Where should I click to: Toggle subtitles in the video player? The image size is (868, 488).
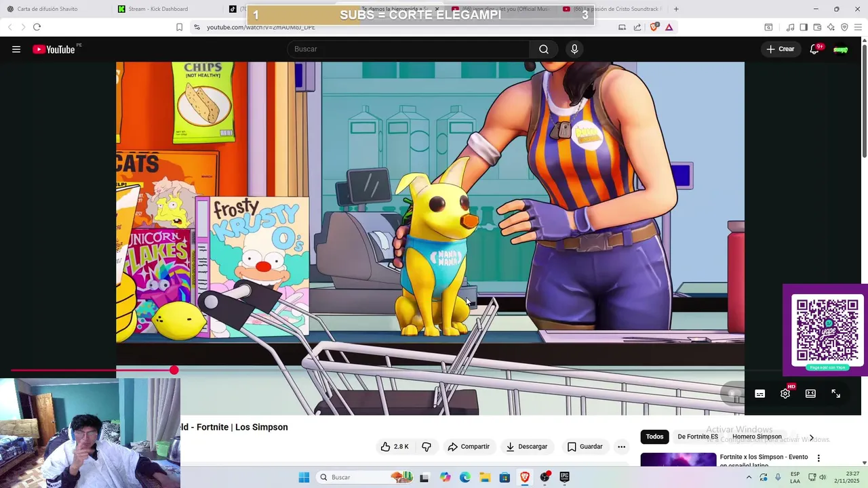759,393
